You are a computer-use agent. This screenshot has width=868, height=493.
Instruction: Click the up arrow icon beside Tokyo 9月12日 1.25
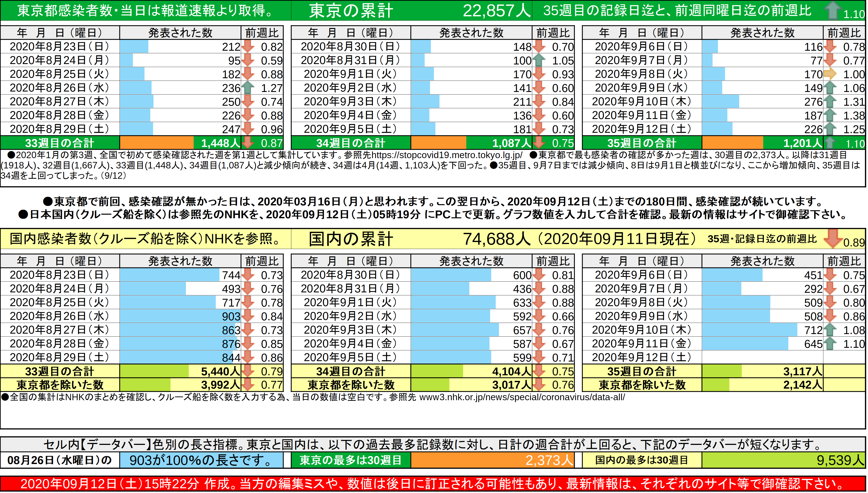click(830, 129)
